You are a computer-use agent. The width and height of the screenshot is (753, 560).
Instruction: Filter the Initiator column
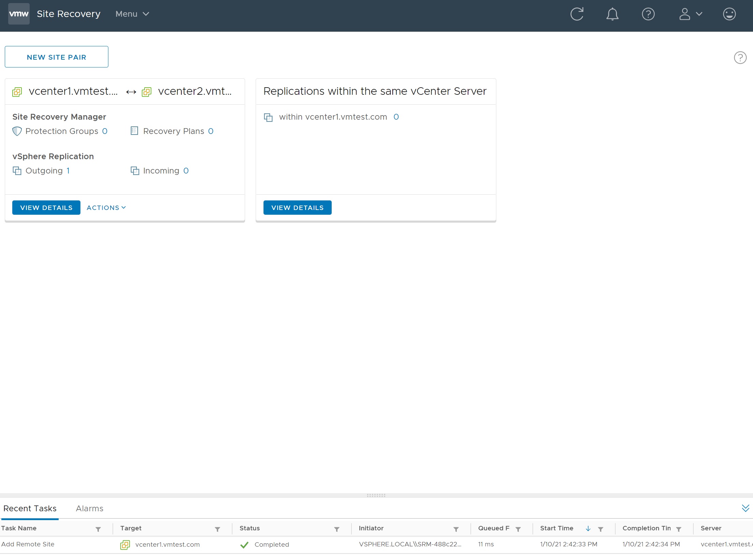pyautogui.click(x=456, y=529)
